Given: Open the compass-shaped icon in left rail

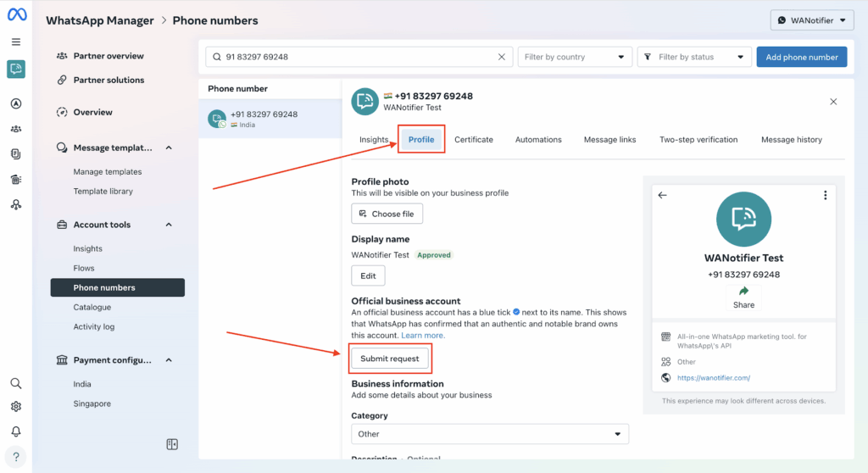Looking at the screenshot, I should (x=16, y=103).
